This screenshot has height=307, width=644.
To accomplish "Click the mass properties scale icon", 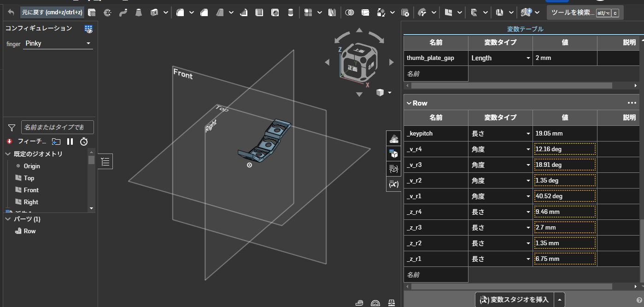I will pyautogui.click(x=392, y=303).
